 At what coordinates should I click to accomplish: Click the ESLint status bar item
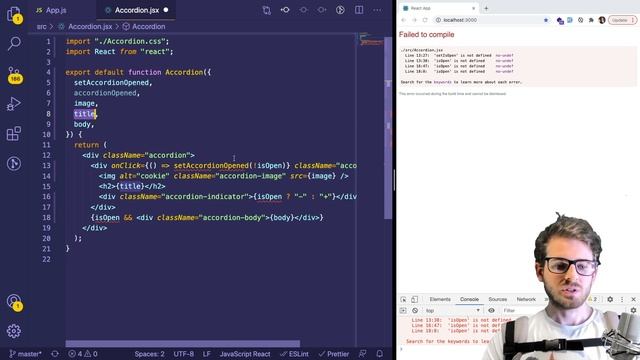tap(294, 354)
